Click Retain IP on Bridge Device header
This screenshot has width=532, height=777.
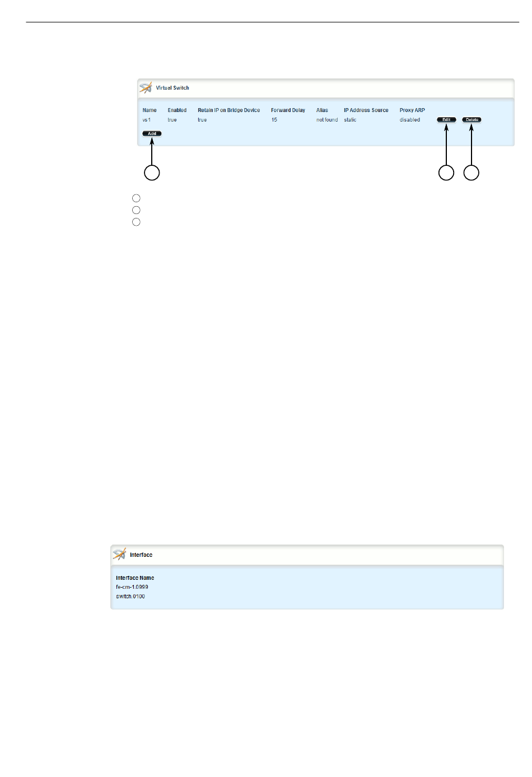coord(228,110)
